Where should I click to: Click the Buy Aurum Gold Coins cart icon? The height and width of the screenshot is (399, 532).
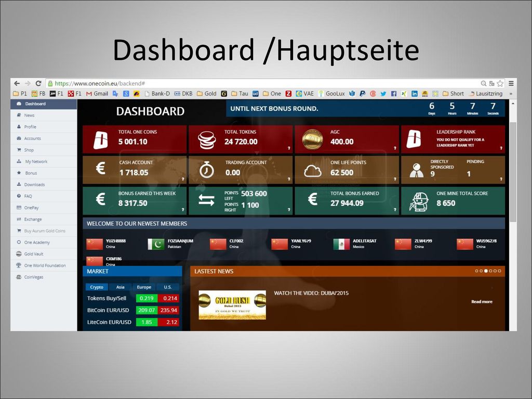19,231
